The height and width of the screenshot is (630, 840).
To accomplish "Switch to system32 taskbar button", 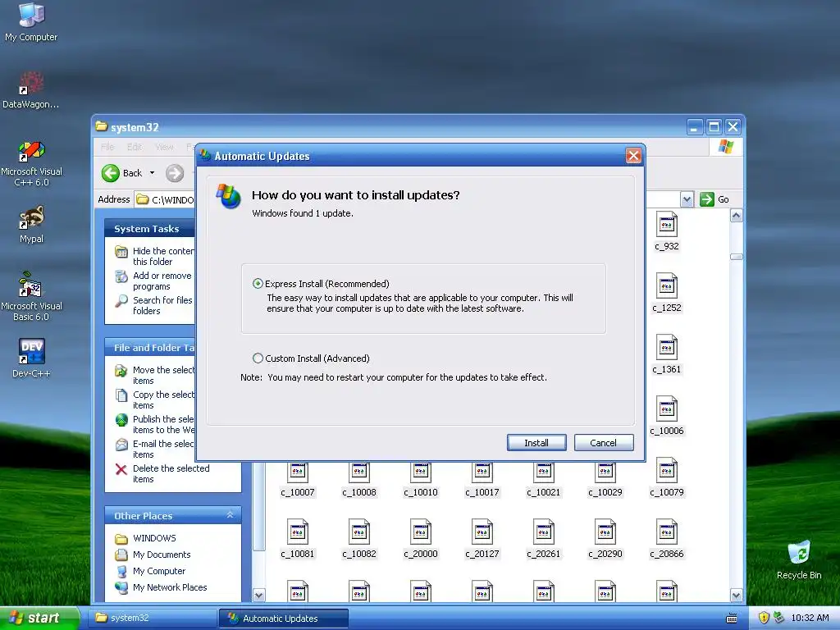I will [x=151, y=618].
